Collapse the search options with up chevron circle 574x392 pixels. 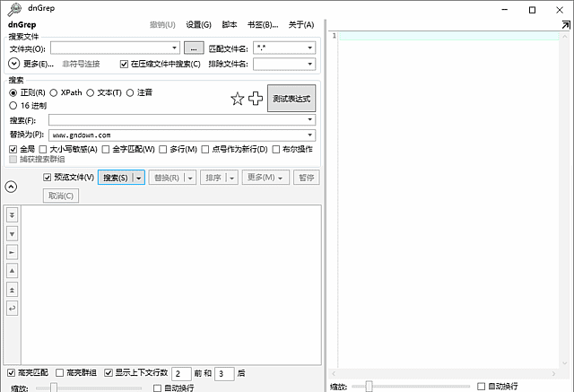coord(11,187)
